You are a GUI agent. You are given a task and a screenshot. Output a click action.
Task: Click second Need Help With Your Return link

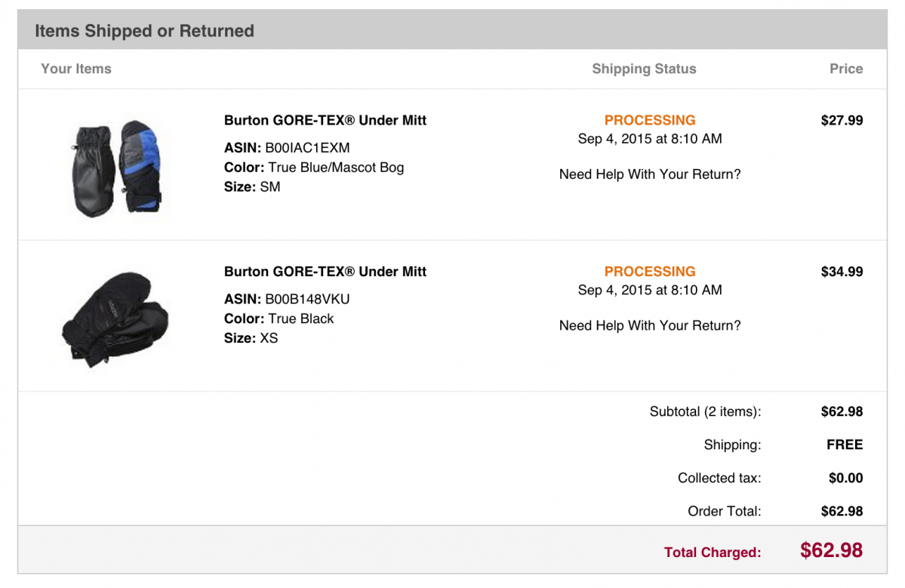(x=650, y=325)
